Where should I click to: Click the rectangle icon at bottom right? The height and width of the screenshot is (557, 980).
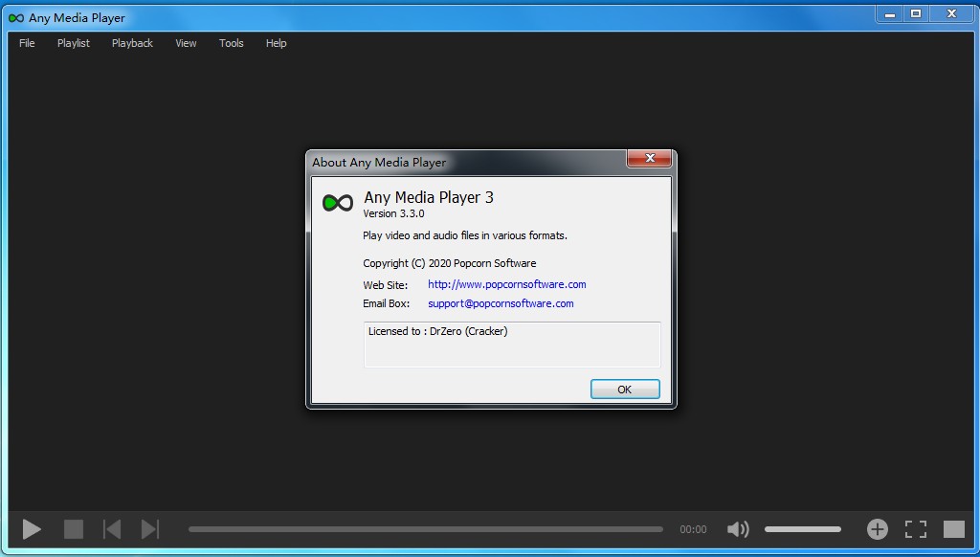point(953,529)
